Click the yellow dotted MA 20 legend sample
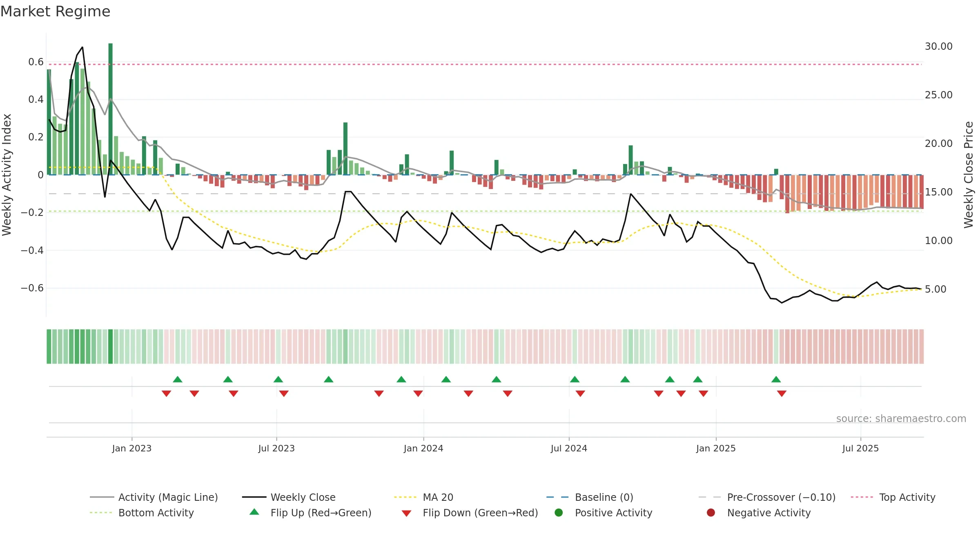980x551 pixels. (x=406, y=497)
